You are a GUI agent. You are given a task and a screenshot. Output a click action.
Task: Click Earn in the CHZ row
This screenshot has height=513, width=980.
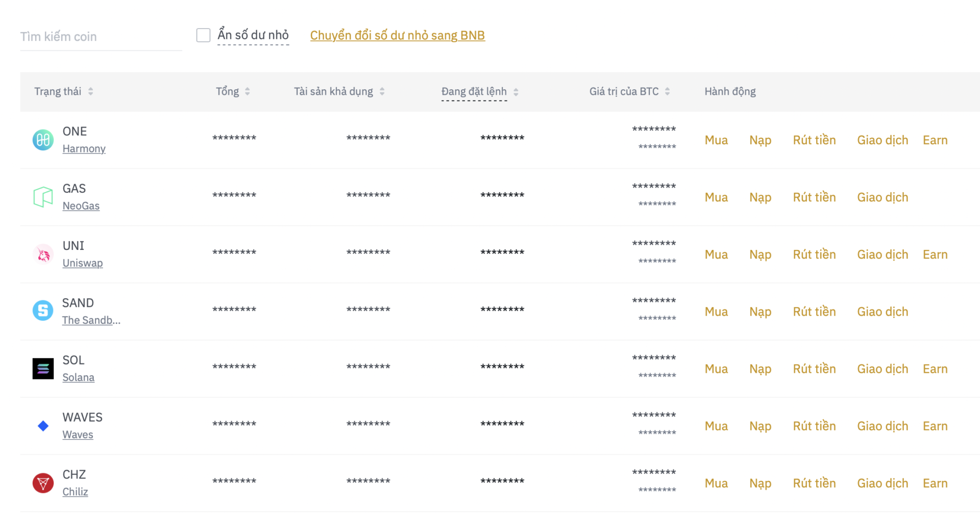coord(935,483)
